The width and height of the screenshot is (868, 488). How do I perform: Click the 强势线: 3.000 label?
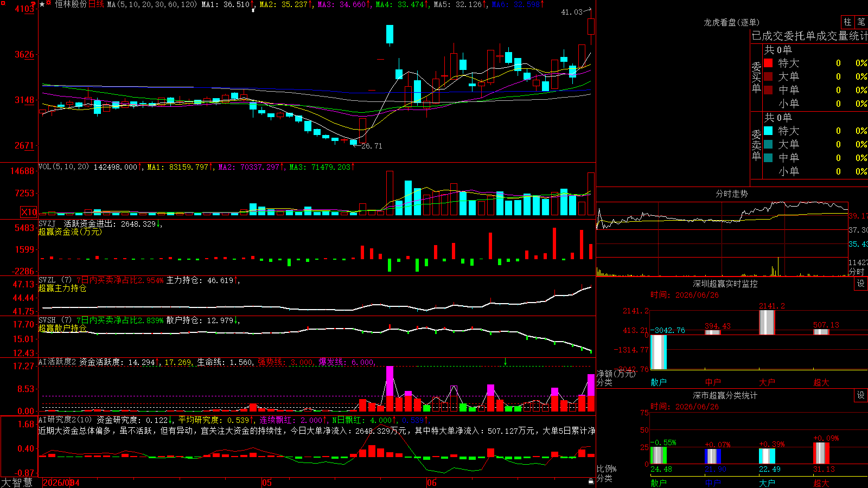pyautogui.click(x=285, y=362)
